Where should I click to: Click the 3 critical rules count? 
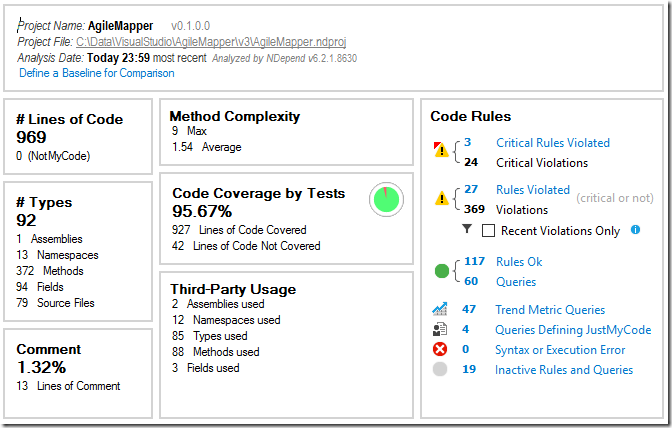pyautogui.click(x=468, y=142)
